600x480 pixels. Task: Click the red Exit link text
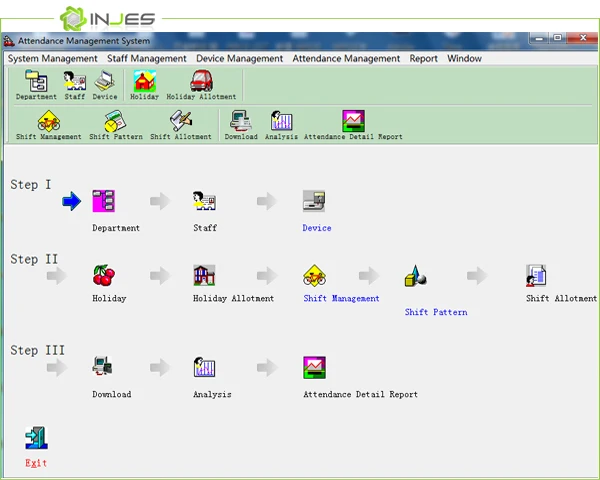(36, 463)
